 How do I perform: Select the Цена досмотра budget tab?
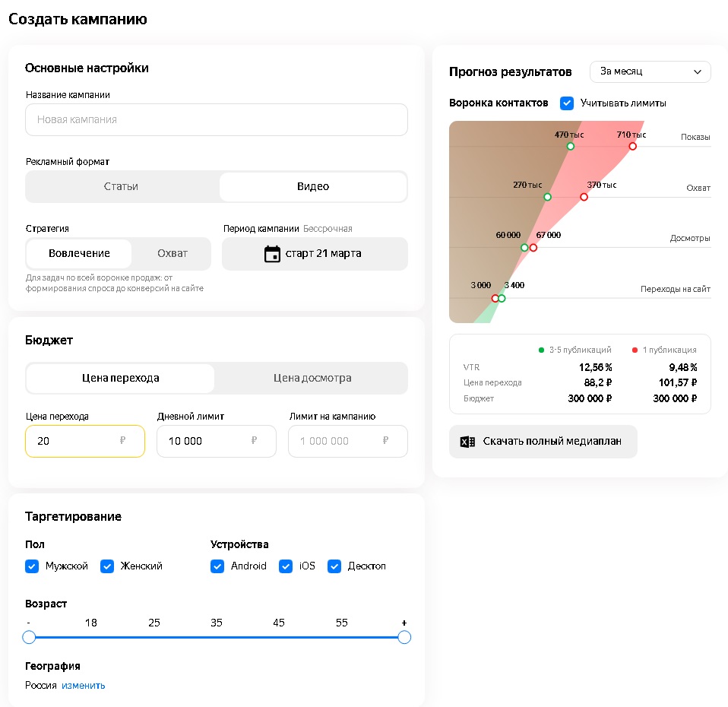[x=312, y=378]
